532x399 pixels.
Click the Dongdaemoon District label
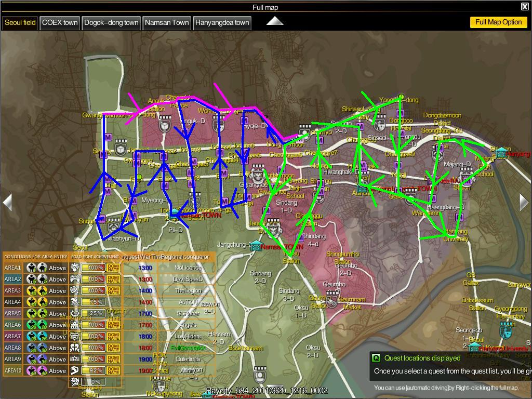click(442, 119)
